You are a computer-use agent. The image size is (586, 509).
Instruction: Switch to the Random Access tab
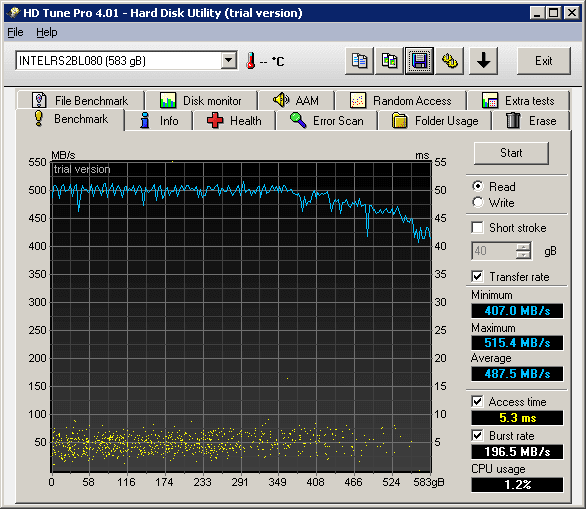pos(401,101)
